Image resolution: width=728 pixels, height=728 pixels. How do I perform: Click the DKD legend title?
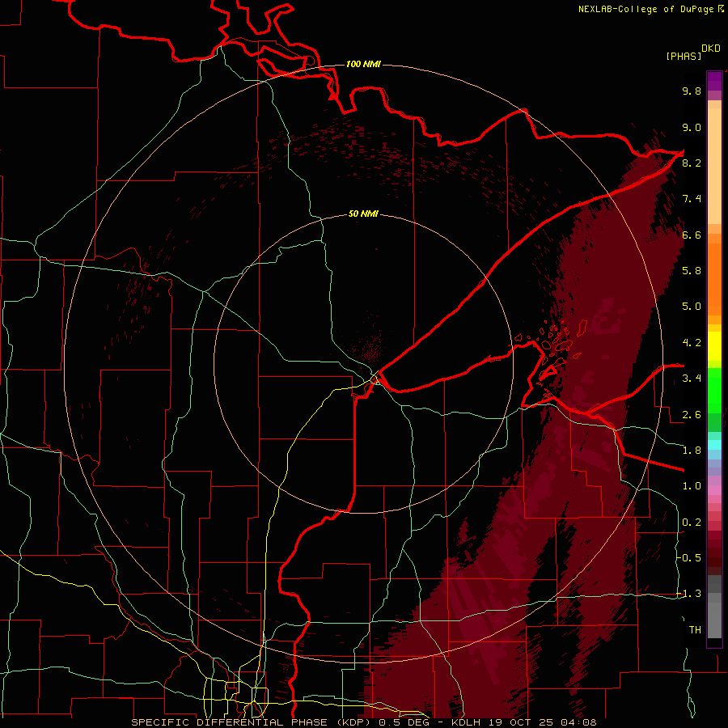(710, 49)
